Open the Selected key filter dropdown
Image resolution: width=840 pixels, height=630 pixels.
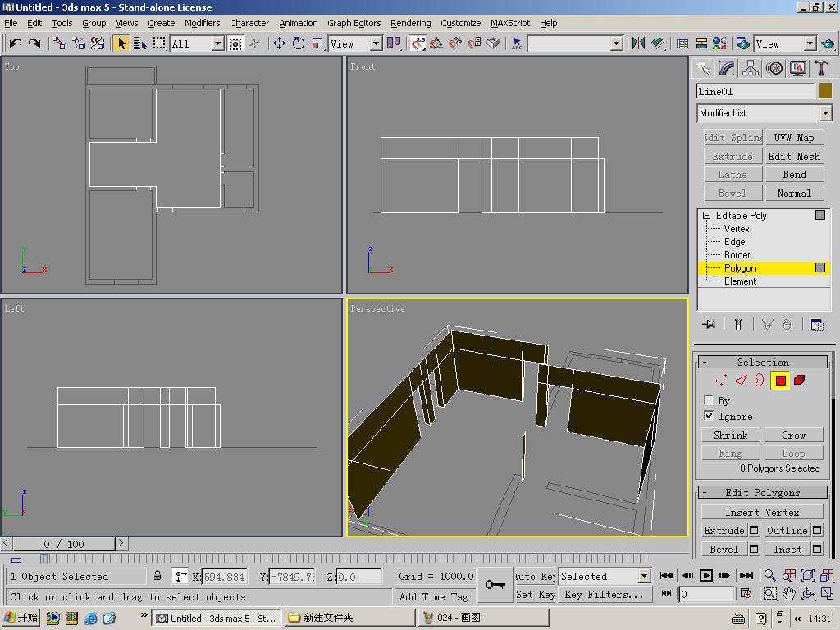pyautogui.click(x=644, y=577)
